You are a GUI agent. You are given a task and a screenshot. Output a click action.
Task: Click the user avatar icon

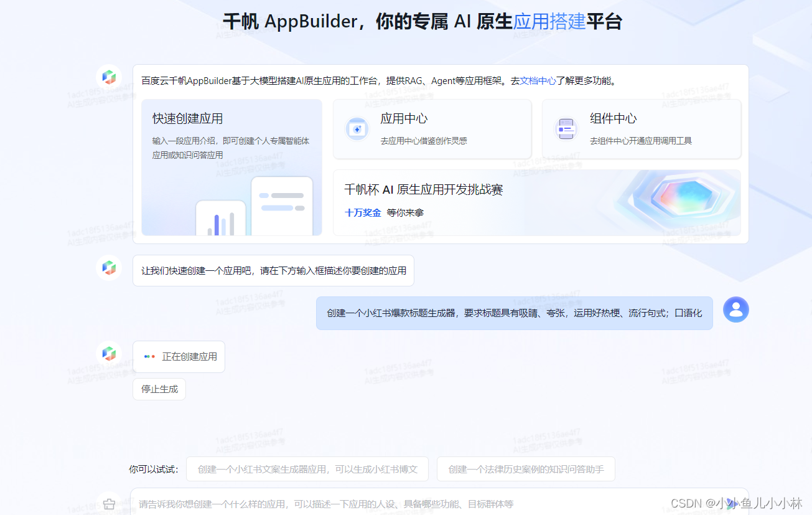click(x=736, y=309)
